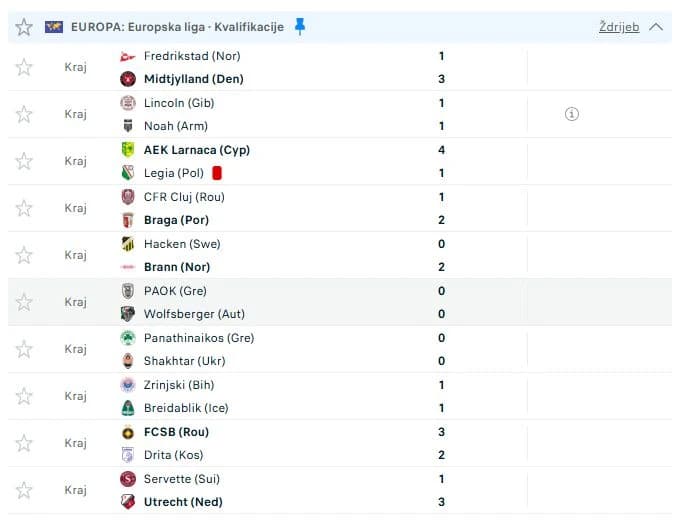Open the info icon for Lincoln vs Noah
Viewport: 680px width, 523px height.
pos(572,114)
